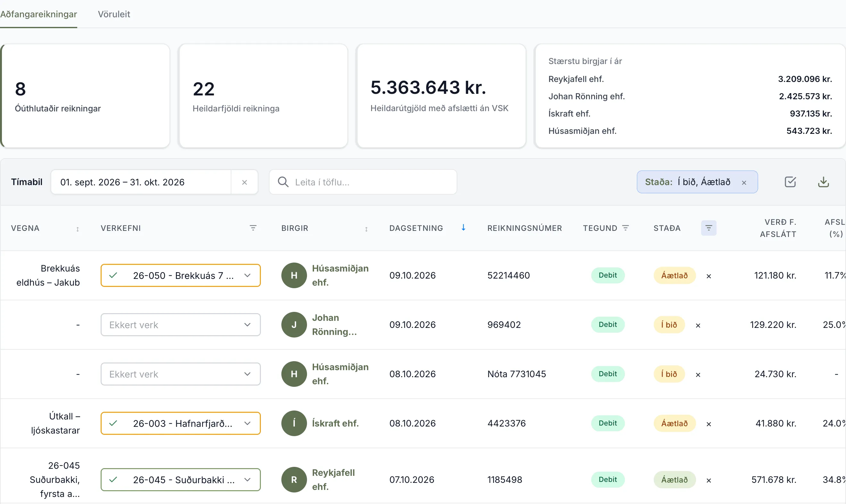
Task: Click Johan Rönning ehf. in Stærstu birgjar
Action: pos(586,96)
